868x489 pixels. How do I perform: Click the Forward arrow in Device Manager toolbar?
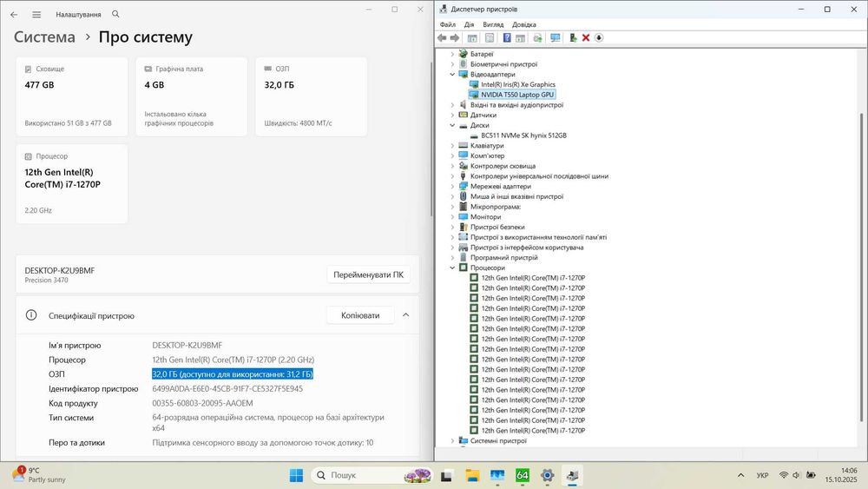point(455,37)
